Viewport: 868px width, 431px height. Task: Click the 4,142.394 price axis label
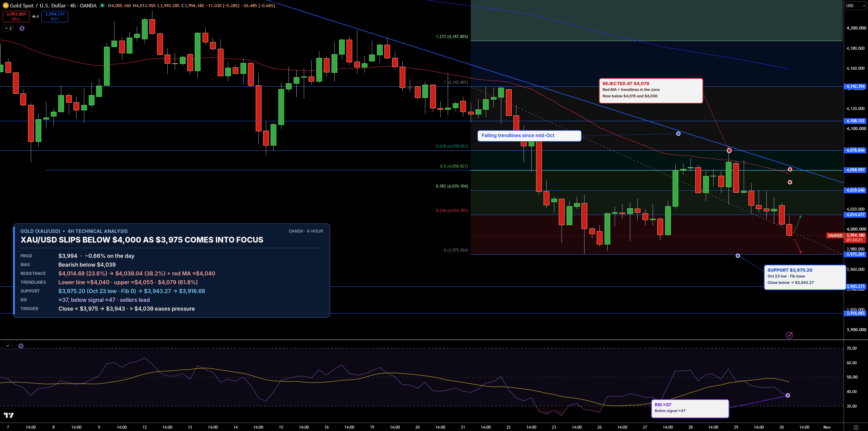[855, 86]
